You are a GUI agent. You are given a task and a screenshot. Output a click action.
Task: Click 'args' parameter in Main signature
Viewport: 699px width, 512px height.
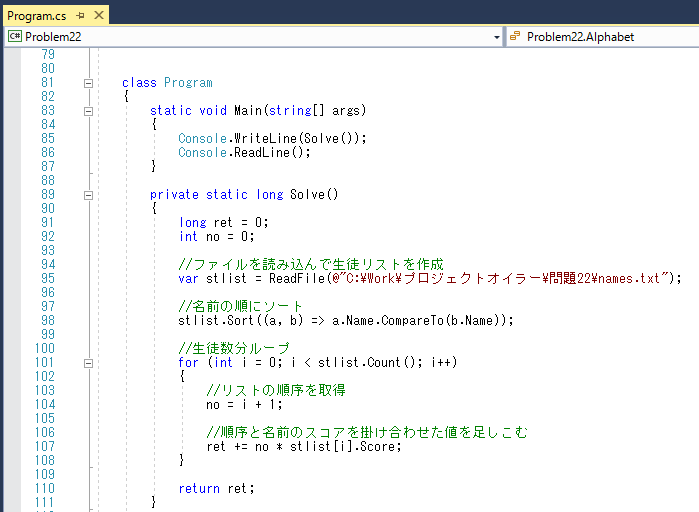tap(346, 111)
